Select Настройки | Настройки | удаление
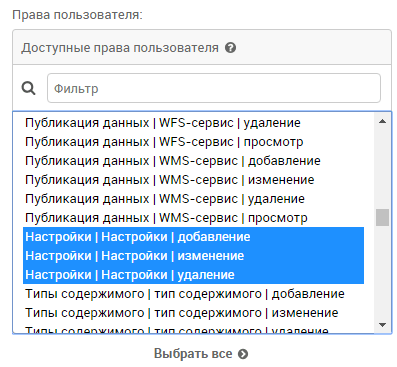Image resolution: width=397 pixels, height=367 pixels. [193, 275]
